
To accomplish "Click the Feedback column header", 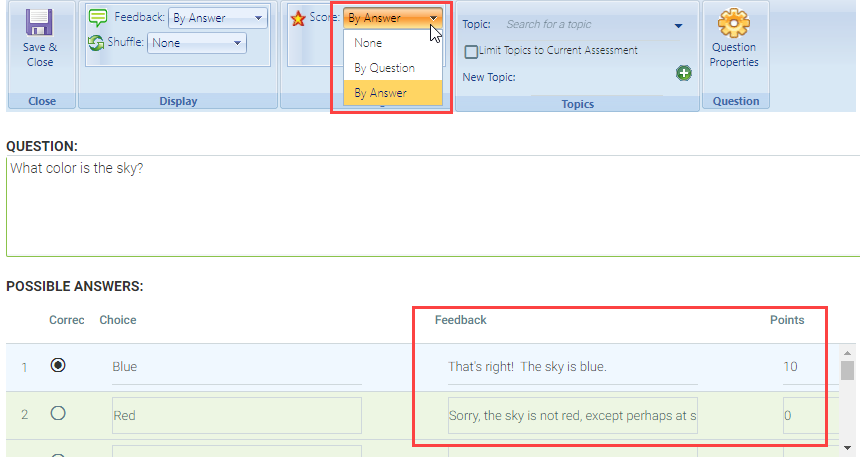I will 461,320.
